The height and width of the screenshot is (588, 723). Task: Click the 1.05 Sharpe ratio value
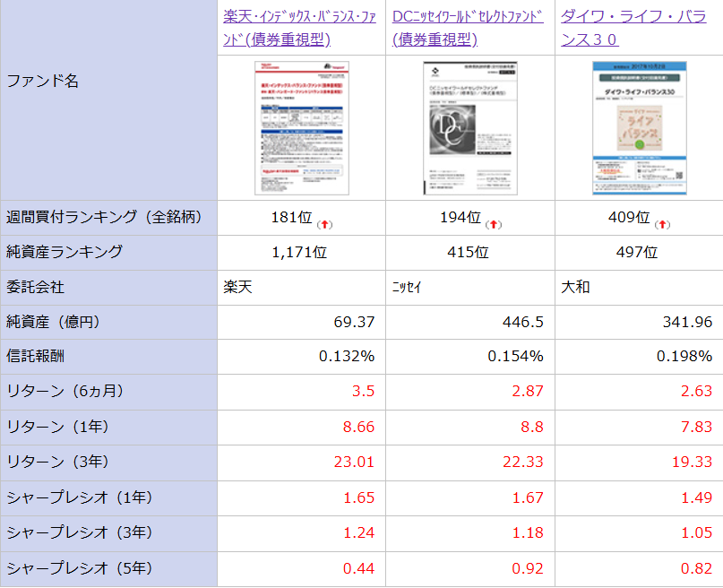point(697,533)
